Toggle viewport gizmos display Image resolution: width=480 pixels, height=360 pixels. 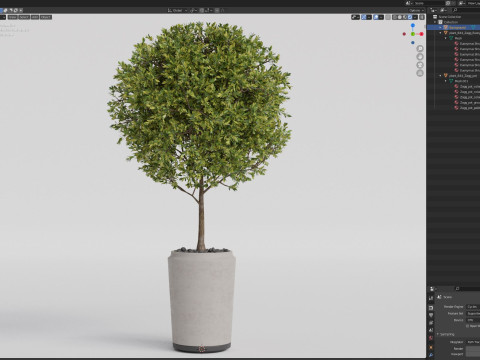coord(364,17)
